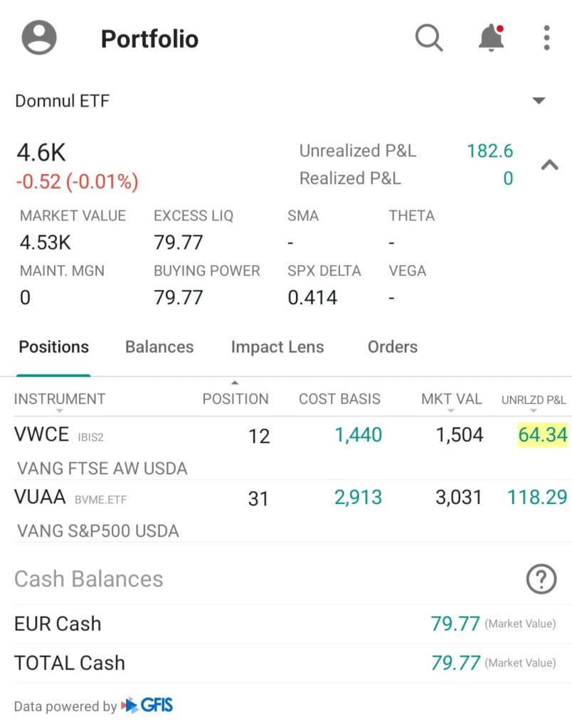Tap the highlighted 64.34 unrealized P&L
572x728 pixels.
pyautogui.click(x=543, y=435)
